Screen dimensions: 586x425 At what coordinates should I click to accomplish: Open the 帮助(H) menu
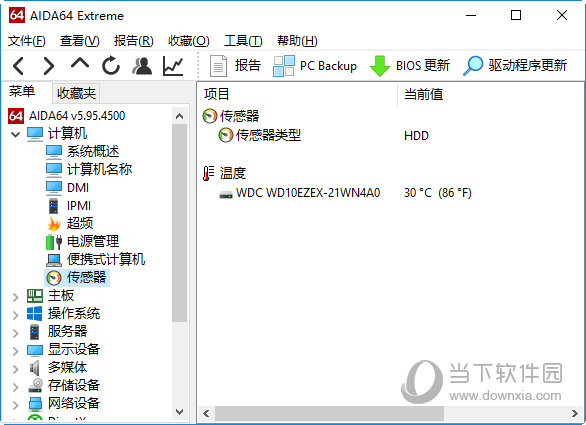(x=297, y=41)
